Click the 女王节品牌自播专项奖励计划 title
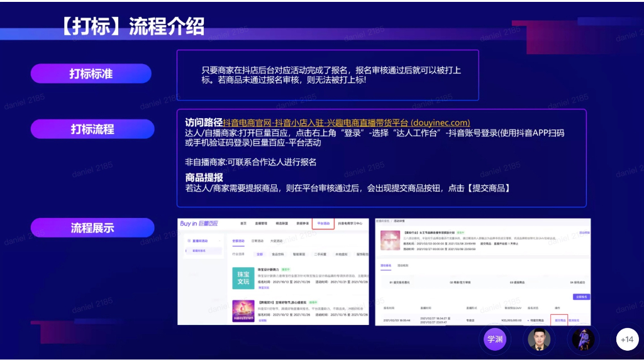 [429, 233]
